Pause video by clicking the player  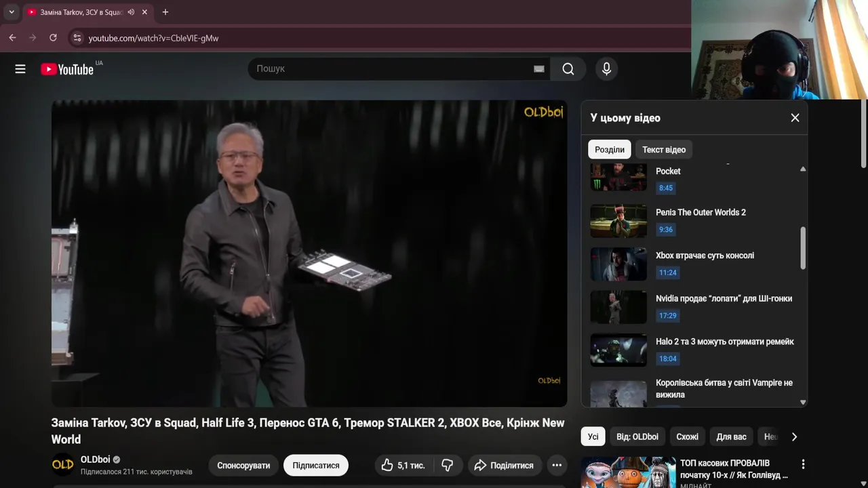pos(309,253)
